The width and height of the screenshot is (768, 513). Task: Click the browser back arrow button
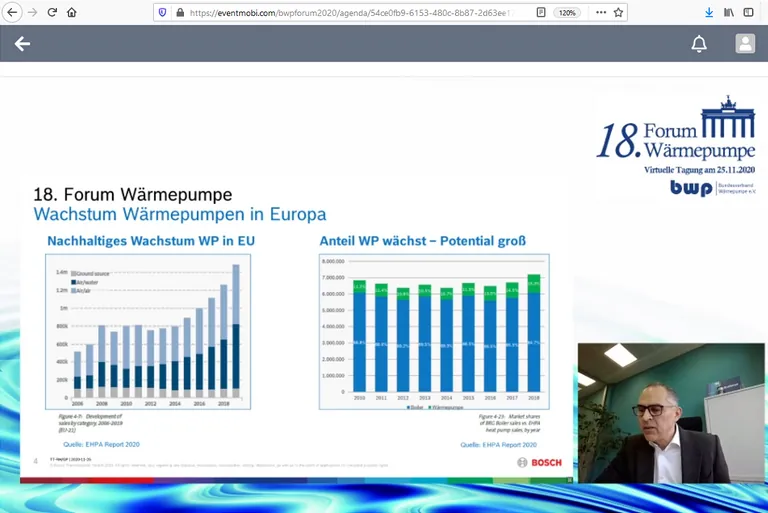[12, 13]
